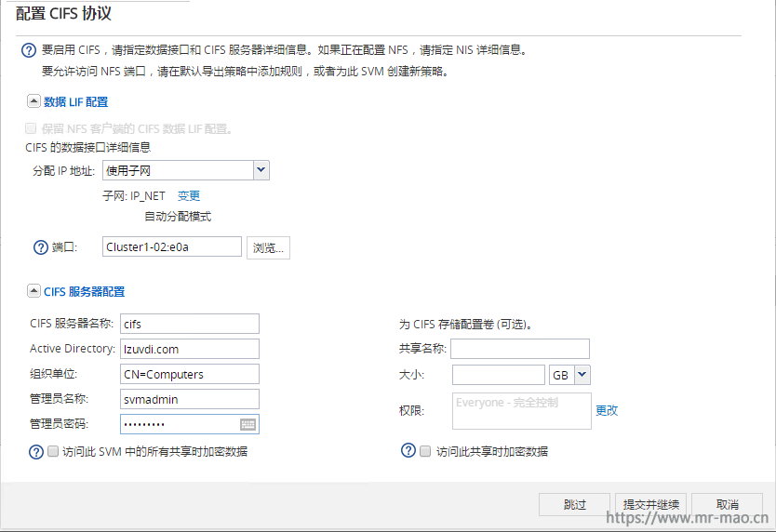The image size is (776, 532).
Task: Toggle 保留 NFS 客户端的 CIFS 数据 LIF 配置 checkbox
Action: pos(31,128)
